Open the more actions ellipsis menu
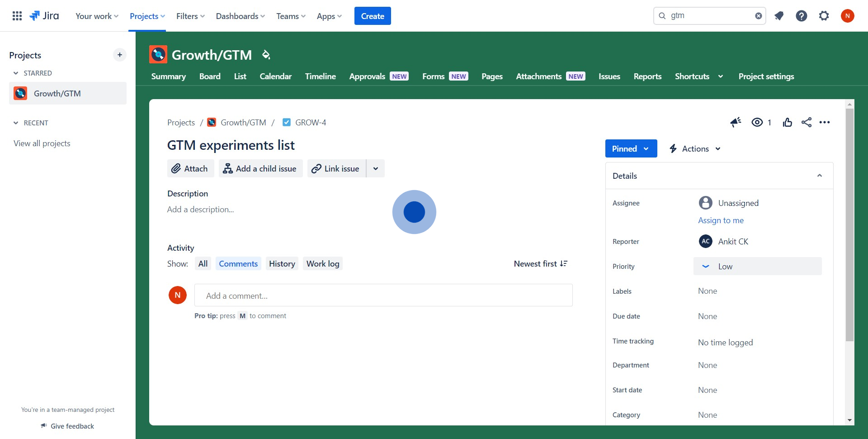 825,122
